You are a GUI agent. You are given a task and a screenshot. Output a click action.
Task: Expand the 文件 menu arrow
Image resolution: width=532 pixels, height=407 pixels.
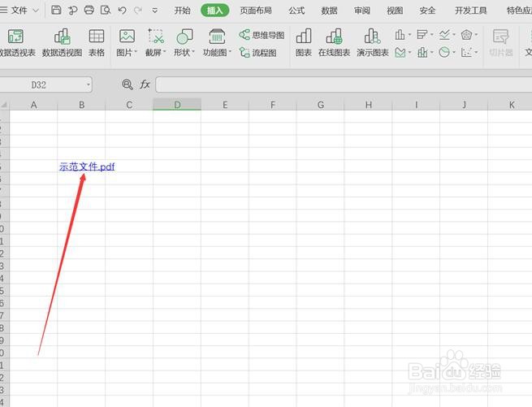point(35,11)
